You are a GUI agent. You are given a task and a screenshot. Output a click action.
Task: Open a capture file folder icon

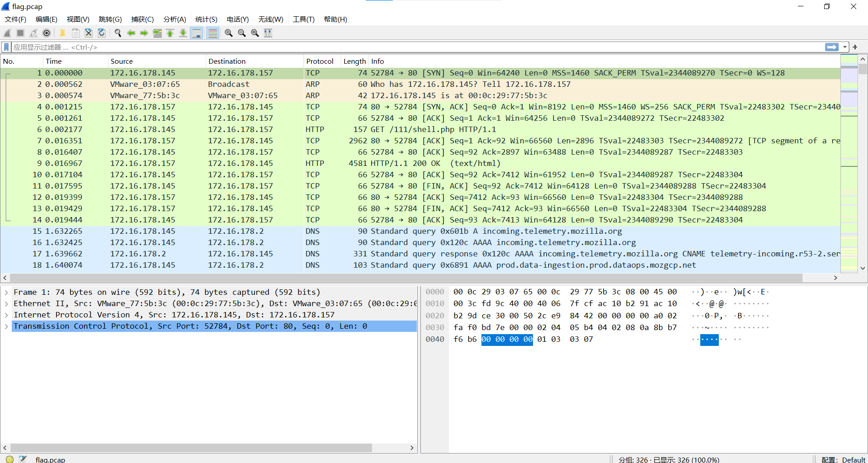pyautogui.click(x=62, y=33)
